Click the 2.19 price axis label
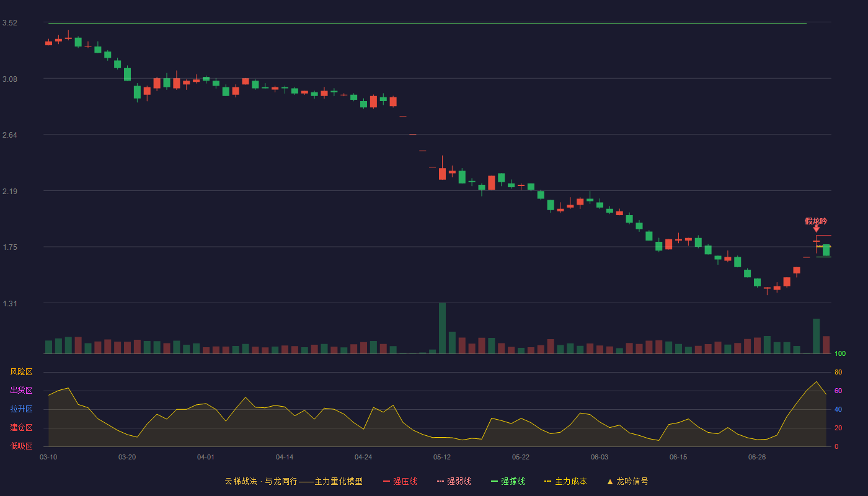Viewport: 868px width, 496px height. click(10, 192)
